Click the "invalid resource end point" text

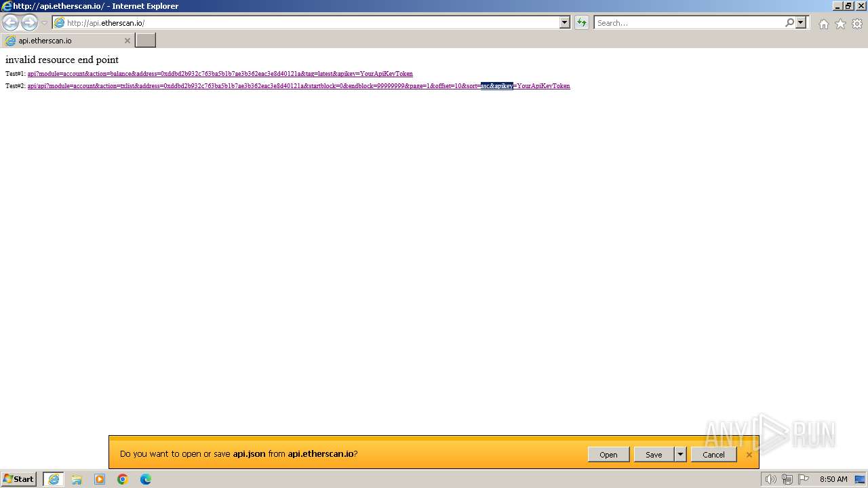pyautogui.click(x=62, y=60)
